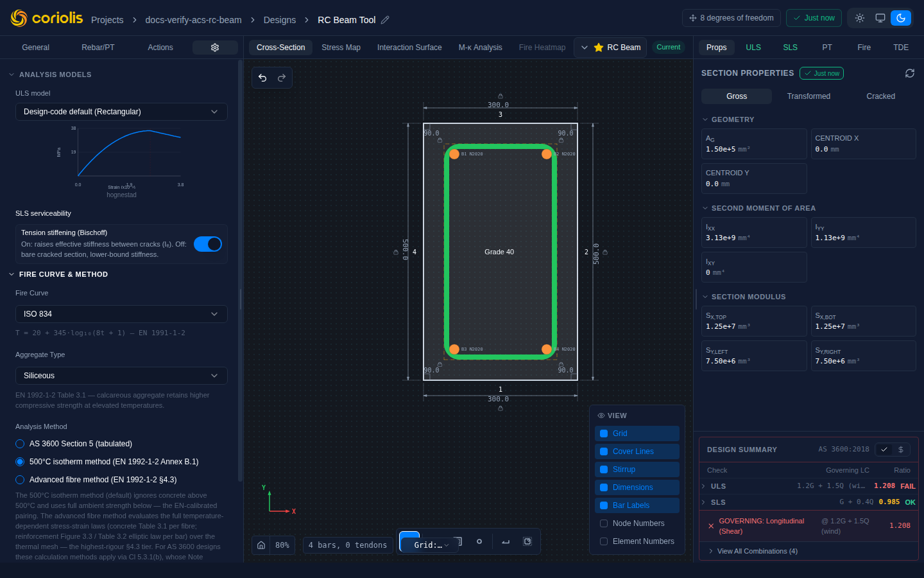Switch to light theme sun icon
Screen dimensions: 924x578
(860, 18)
